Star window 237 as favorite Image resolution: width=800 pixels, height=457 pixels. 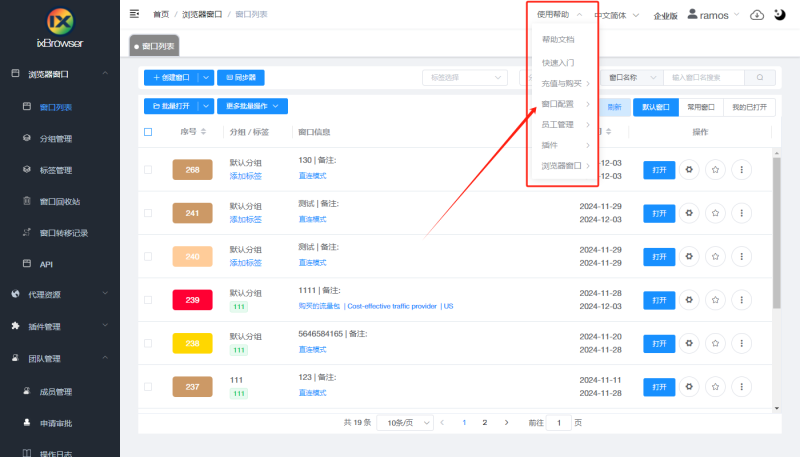(x=715, y=387)
